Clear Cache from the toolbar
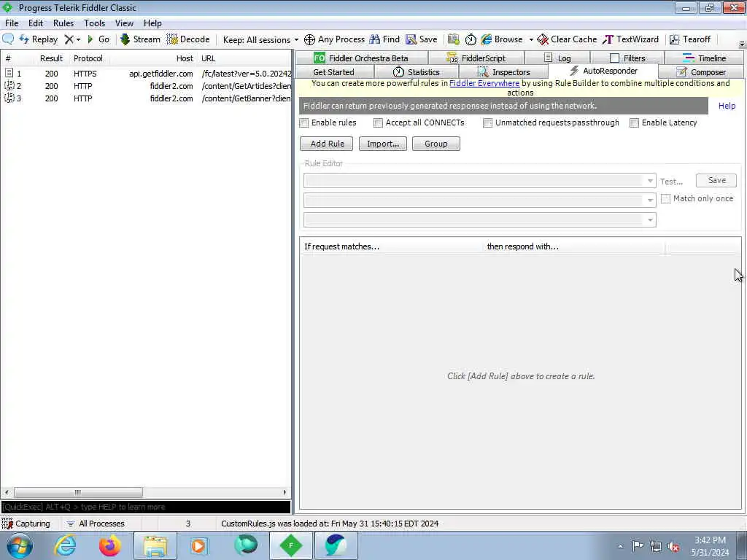The height and width of the screenshot is (560, 747). pyautogui.click(x=567, y=39)
